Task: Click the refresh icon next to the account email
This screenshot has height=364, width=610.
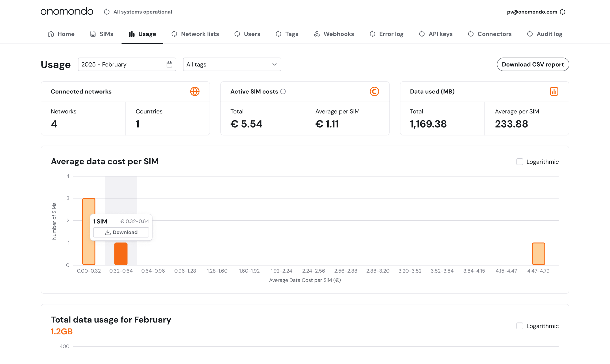Action: (563, 12)
